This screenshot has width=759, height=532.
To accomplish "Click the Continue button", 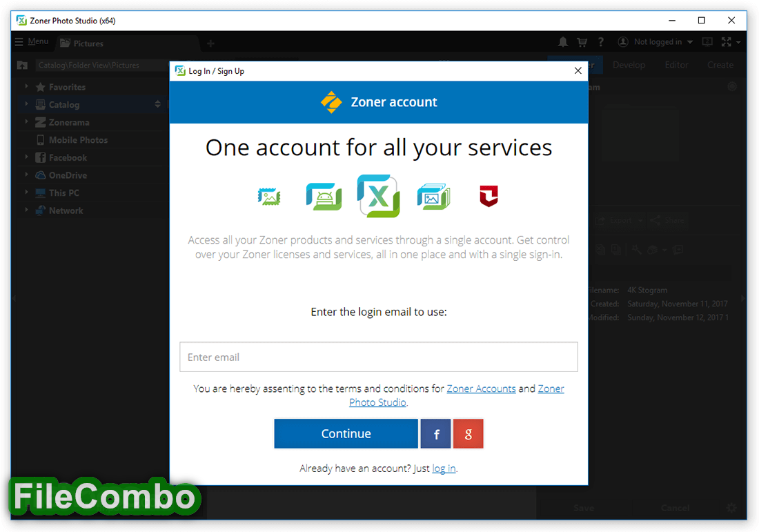I will tap(346, 434).
